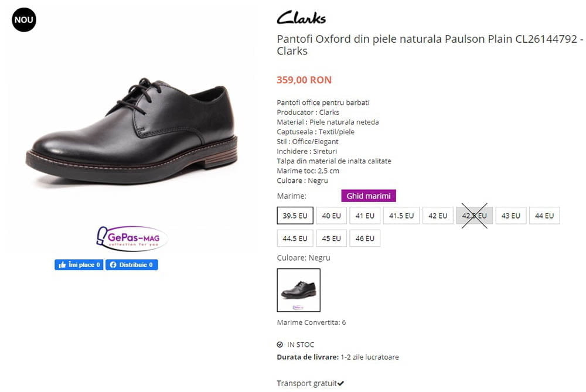Select the Negru color swatch thumbnail
This screenshot has height=392, width=586.
click(x=299, y=290)
